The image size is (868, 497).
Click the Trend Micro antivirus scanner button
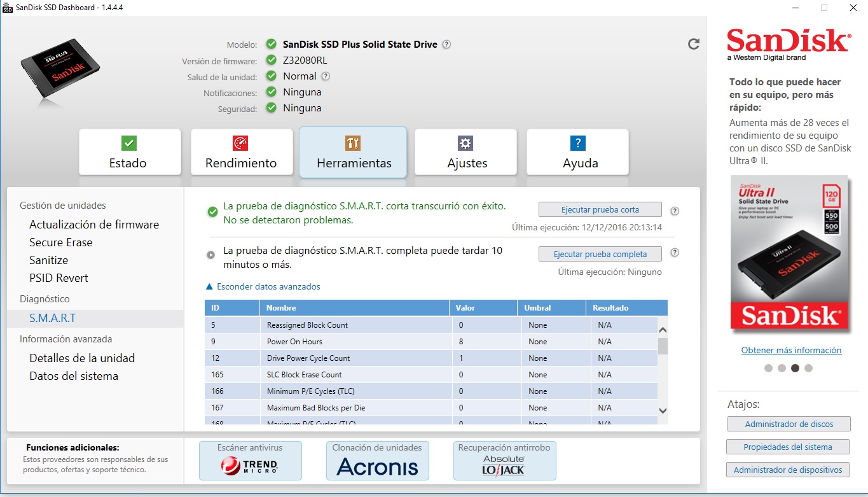coord(251,461)
